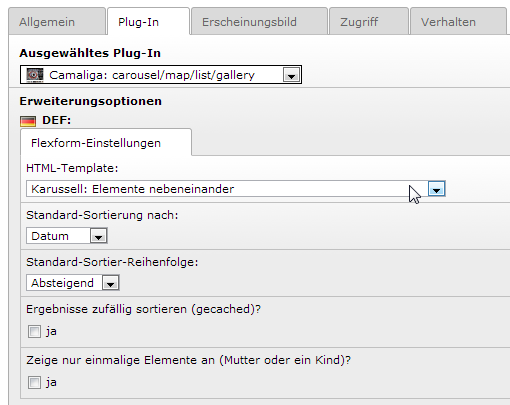Enable random sorting of results checkbox
Image resolution: width=510 pixels, height=405 pixels.
point(34,332)
